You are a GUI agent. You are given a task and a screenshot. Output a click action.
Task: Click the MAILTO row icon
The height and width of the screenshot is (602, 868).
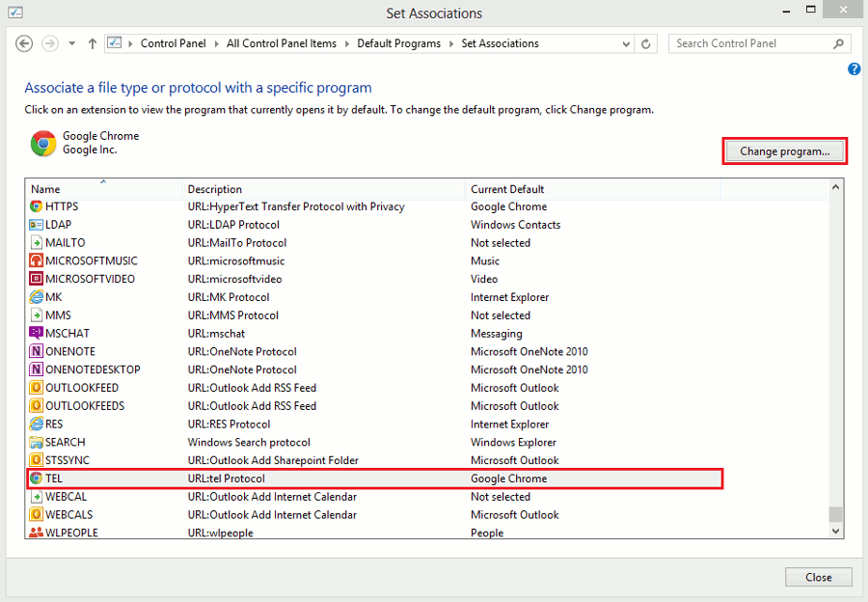tap(36, 242)
